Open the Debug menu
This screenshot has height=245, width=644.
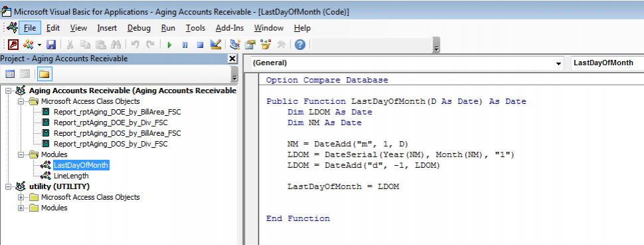[139, 28]
